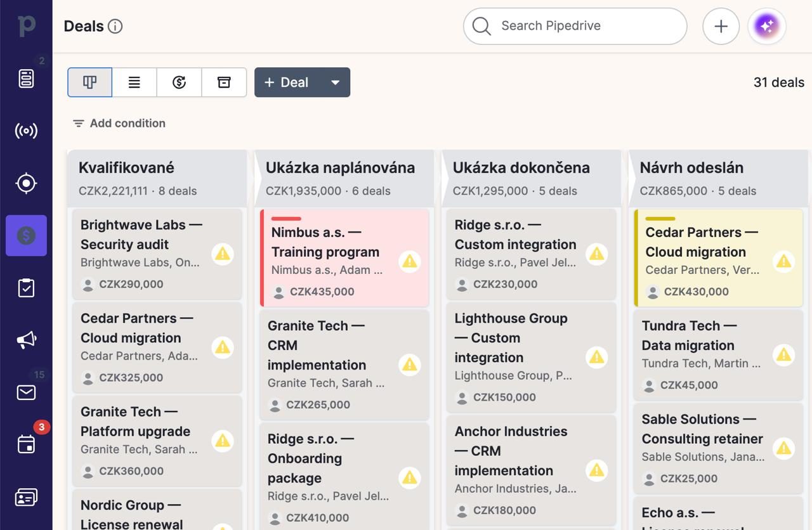
Task: Click the + Deal button
Action: tap(287, 82)
